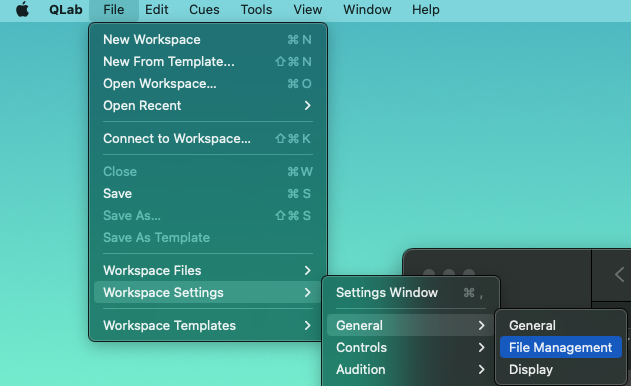Expand the Workspace Files submenu
The width and height of the screenshot is (631, 386).
pos(208,270)
